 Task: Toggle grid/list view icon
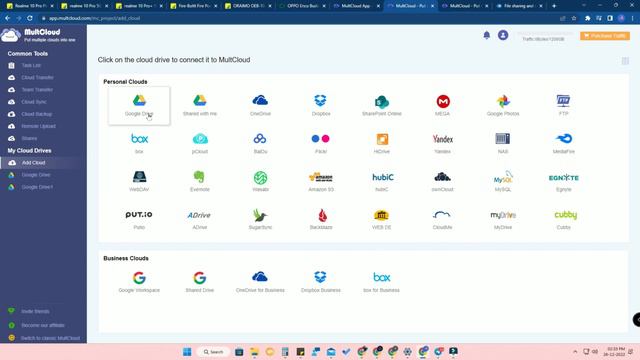point(625,61)
